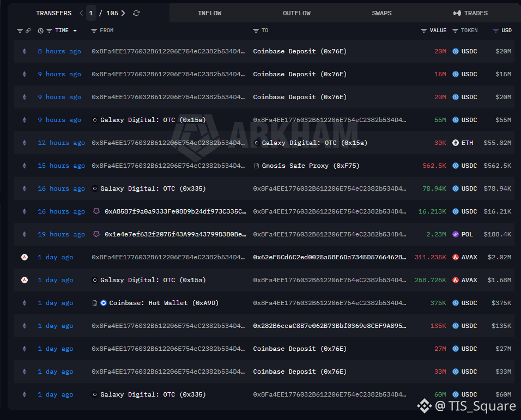The height and width of the screenshot is (420, 521).
Task: Click Coinbase logo beside Hot Wallet
Action: pyautogui.click(x=104, y=303)
